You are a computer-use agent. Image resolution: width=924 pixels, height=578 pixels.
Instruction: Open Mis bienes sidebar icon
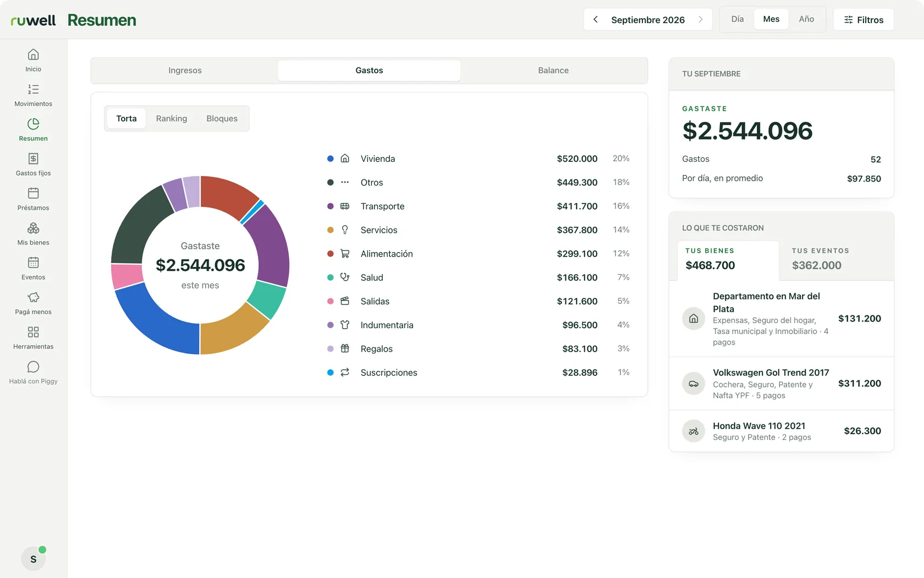click(33, 228)
